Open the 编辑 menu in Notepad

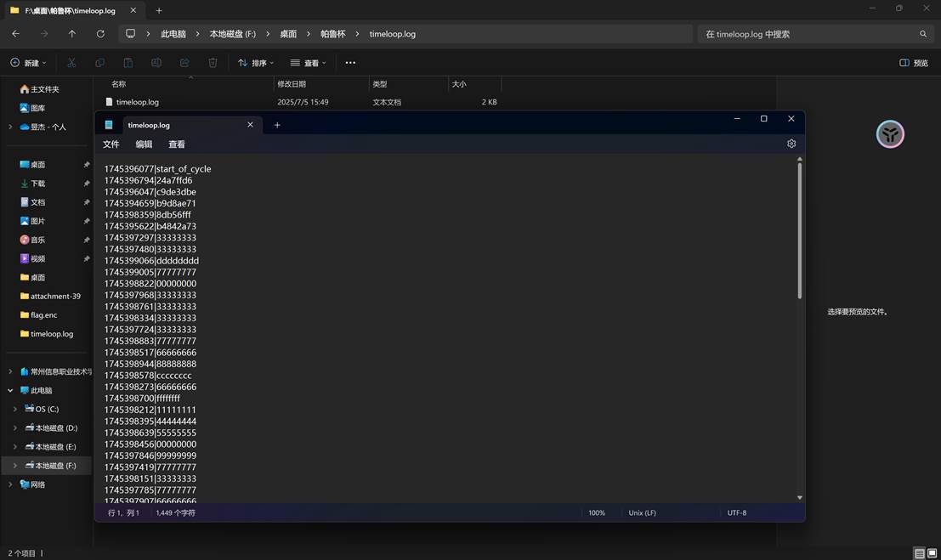click(x=143, y=144)
